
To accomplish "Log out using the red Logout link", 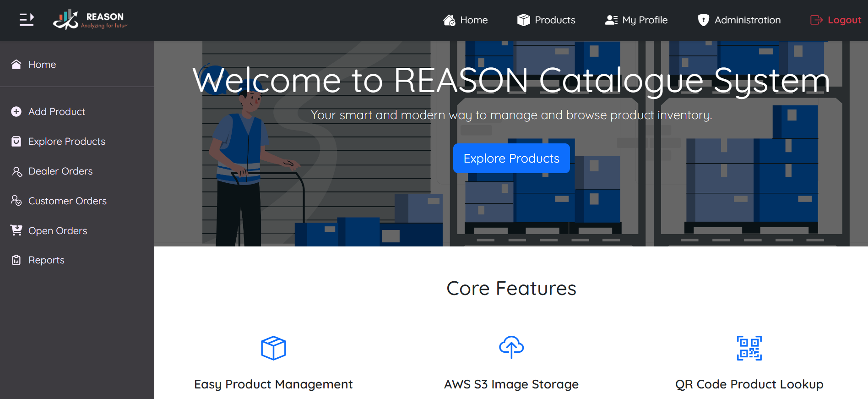I will (x=835, y=20).
